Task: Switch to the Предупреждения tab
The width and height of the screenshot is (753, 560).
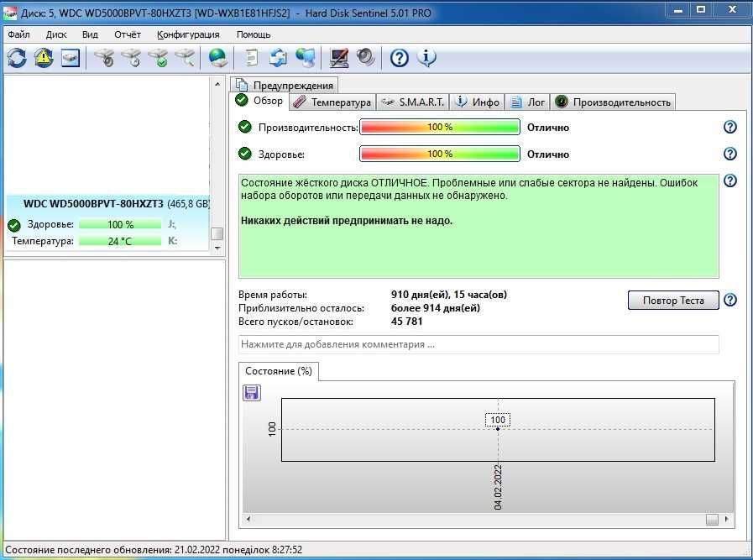Action: click(x=285, y=85)
